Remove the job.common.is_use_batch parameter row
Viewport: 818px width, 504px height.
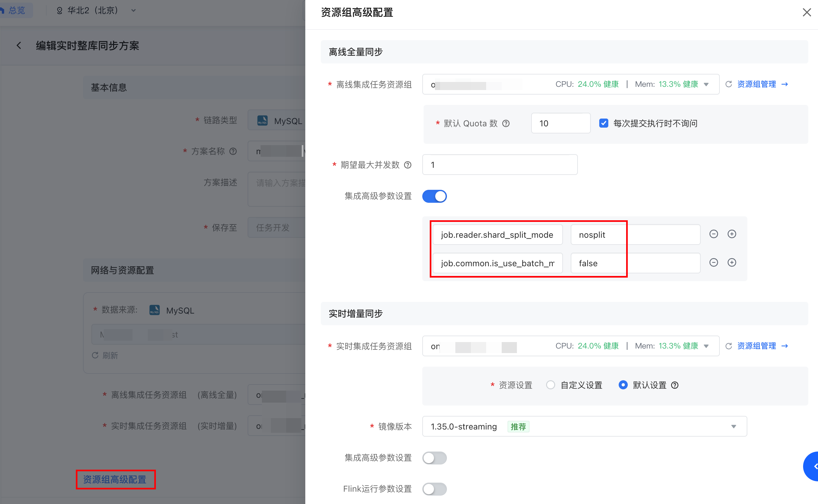[713, 263]
